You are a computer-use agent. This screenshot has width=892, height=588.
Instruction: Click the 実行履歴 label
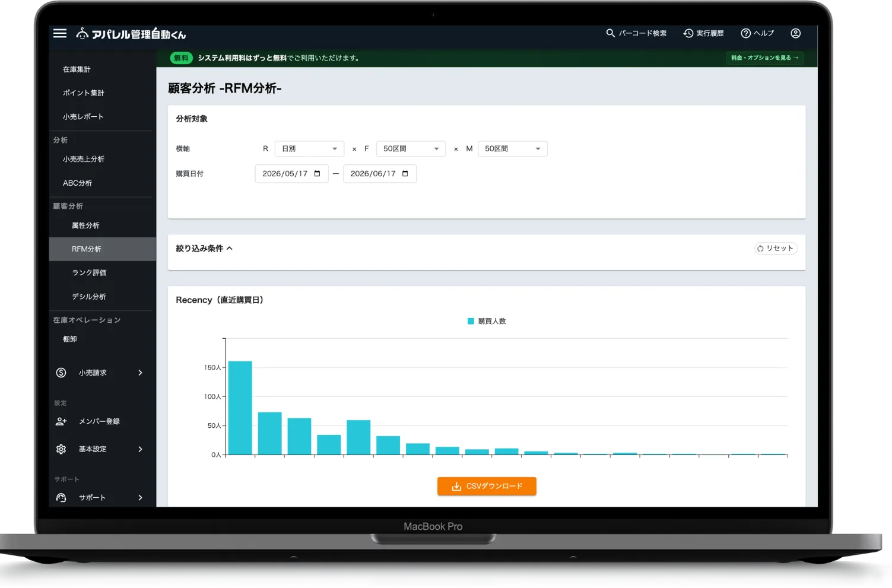point(710,33)
